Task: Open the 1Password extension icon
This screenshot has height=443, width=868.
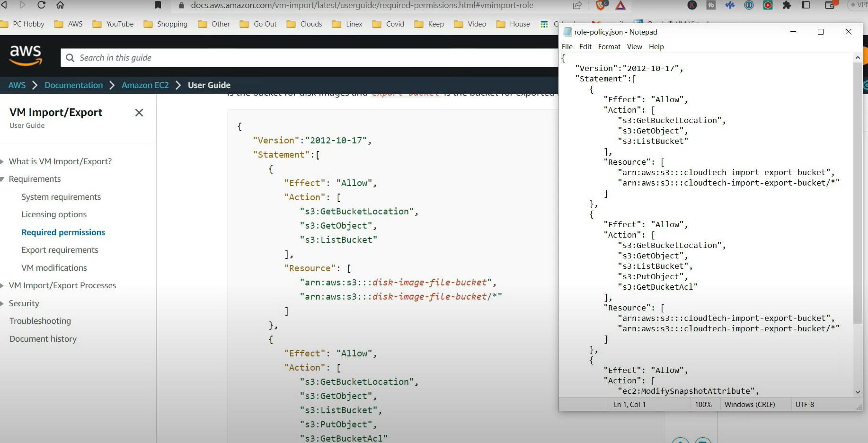Action: click(749, 5)
